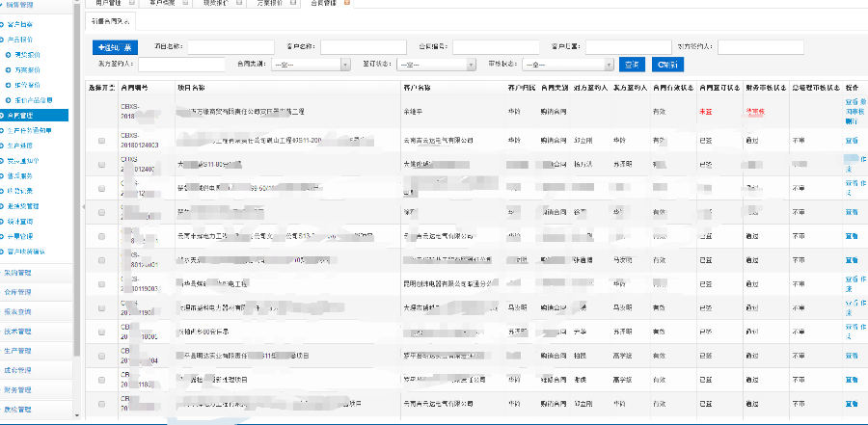Screen dimensions: 868x425
Task: Tick checkbox in the last visible row
Action: pyautogui.click(x=102, y=404)
